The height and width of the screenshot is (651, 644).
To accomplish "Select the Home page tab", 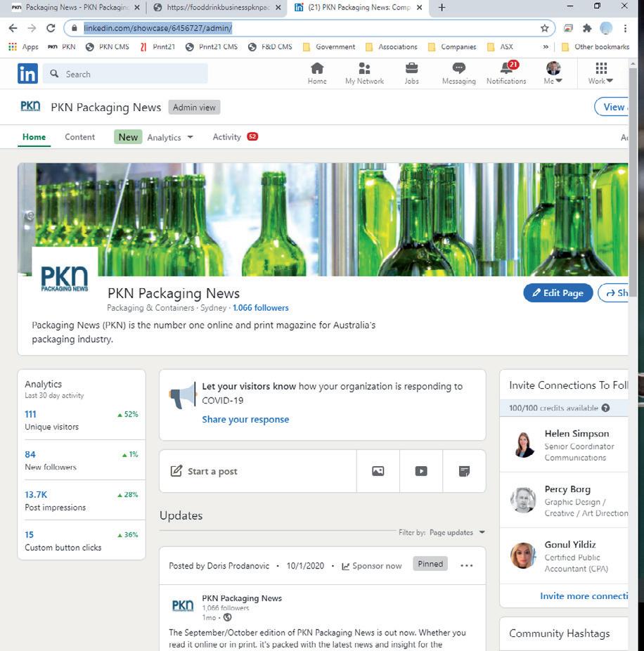I will tap(34, 137).
